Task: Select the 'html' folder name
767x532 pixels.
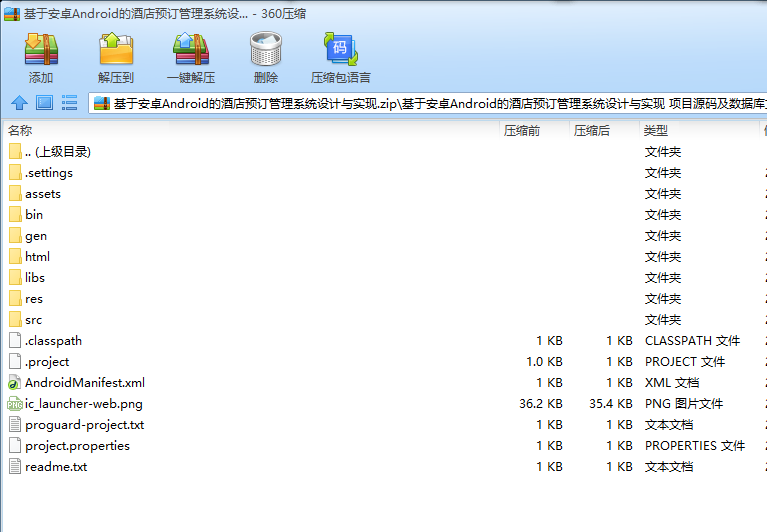Action: 37,257
